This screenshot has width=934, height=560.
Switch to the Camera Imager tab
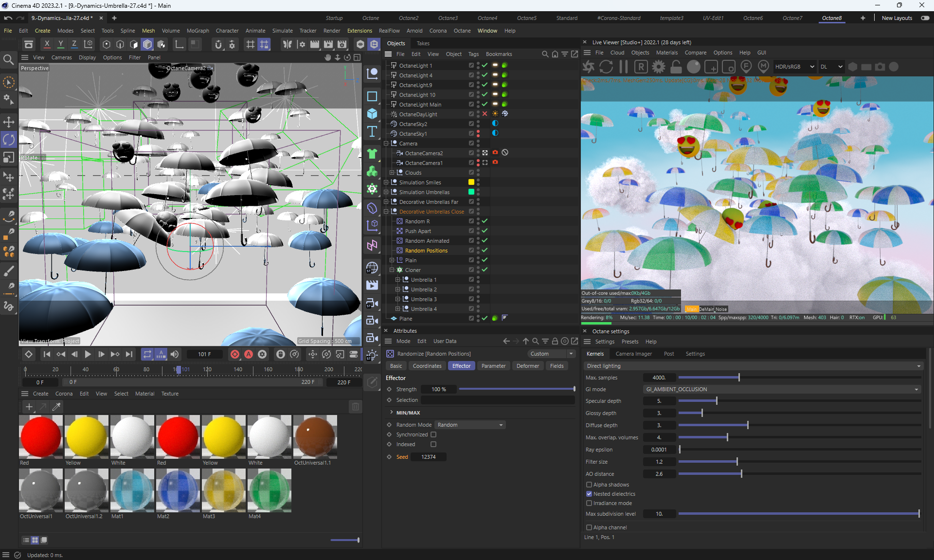633,354
